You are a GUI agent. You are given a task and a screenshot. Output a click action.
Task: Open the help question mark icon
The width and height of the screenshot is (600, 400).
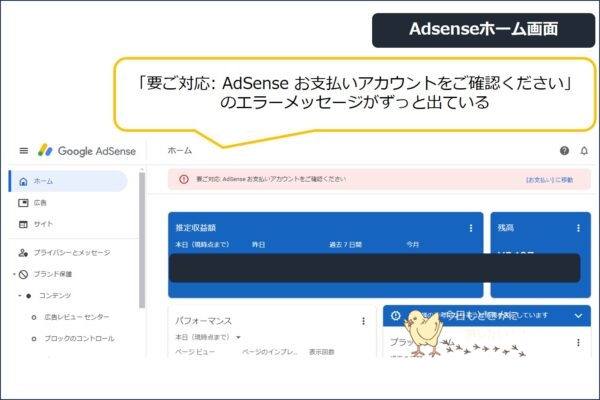(x=564, y=151)
